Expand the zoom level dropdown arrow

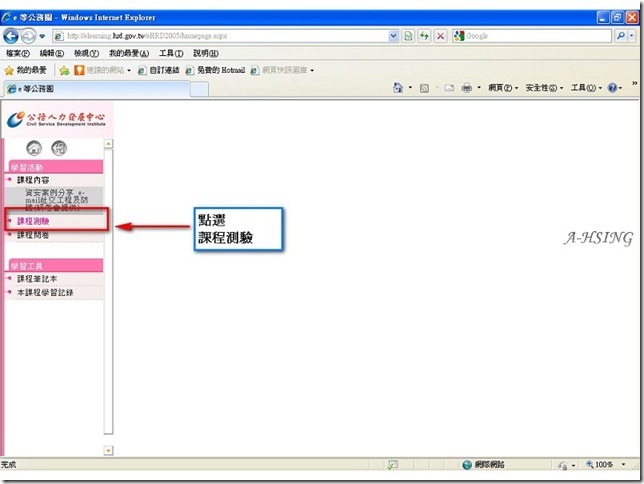click(623, 465)
